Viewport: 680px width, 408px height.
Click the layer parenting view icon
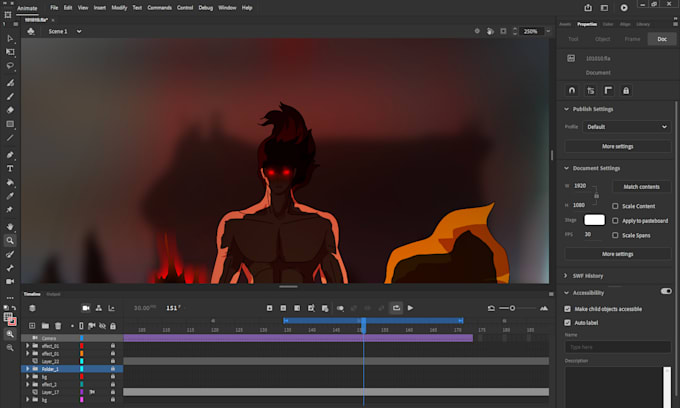pyautogui.click(x=99, y=308)
